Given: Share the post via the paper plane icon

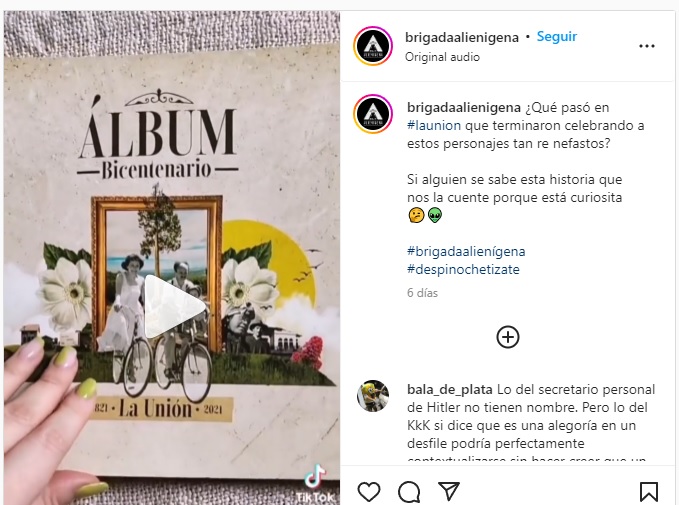Looking at the screenshot, I should pyautogui.click(x=449, y=491).
